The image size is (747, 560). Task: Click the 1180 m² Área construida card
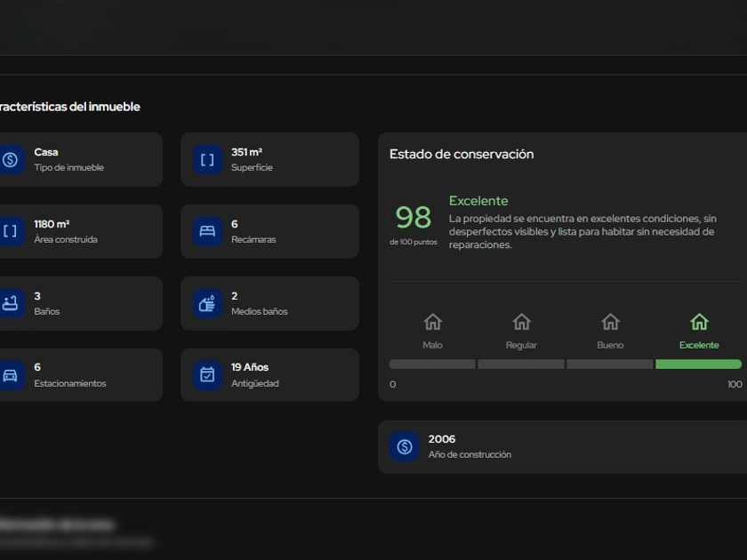80,232
